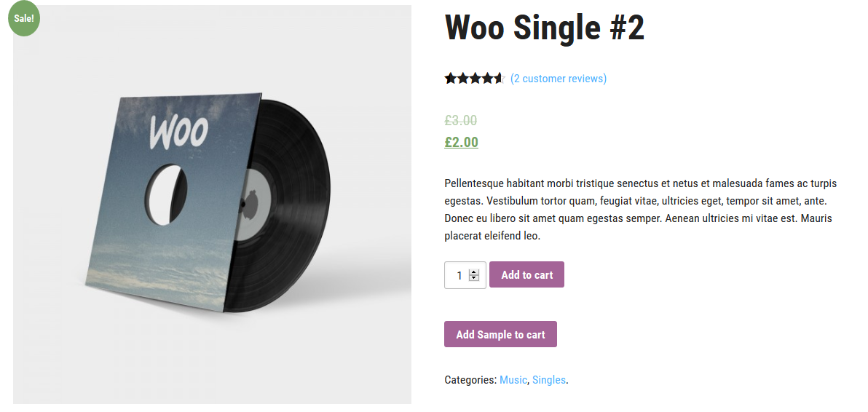
Task: Click the Categories label text
Action: tap(470, 380)
